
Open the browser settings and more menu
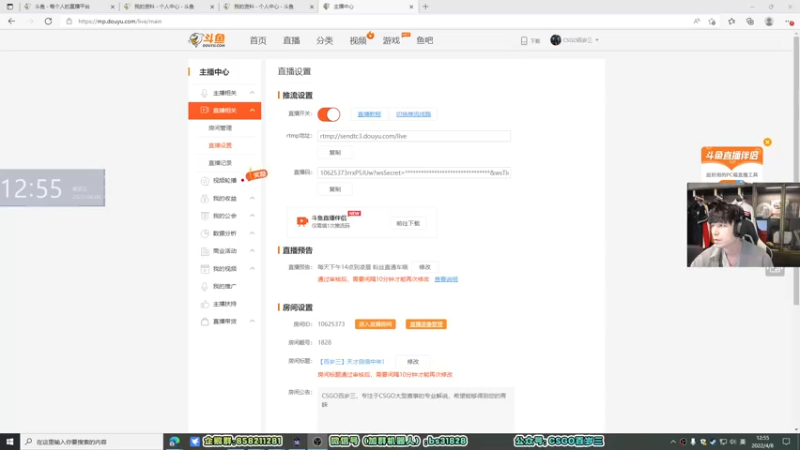(789, 21)
